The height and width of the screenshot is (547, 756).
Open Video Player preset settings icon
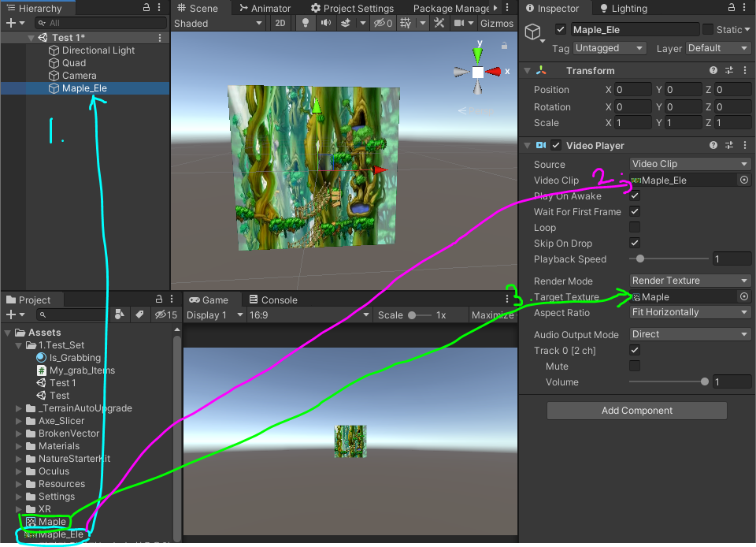pos(729,145)
